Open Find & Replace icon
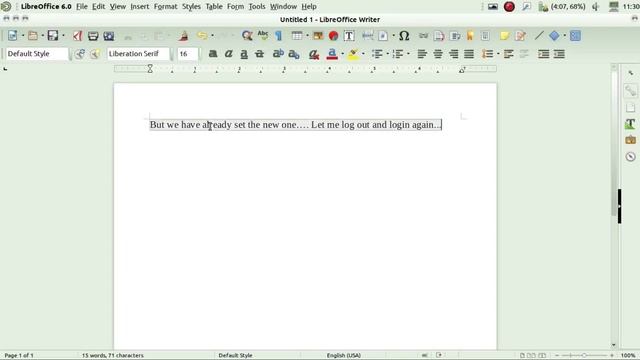The image size is (640, 360). [x=247, y=36]
